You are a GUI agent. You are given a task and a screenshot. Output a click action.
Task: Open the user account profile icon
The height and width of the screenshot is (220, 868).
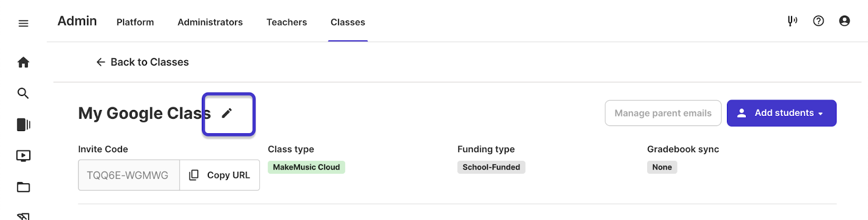(844, 21)
